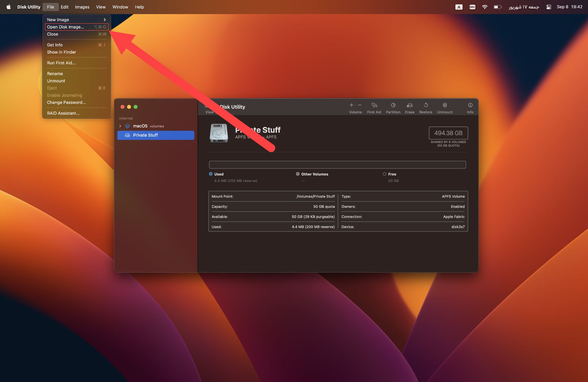Viewport: 588px width, 382px height.
Task: Click the Unmount toolbar icon
Action: (445, 105)
